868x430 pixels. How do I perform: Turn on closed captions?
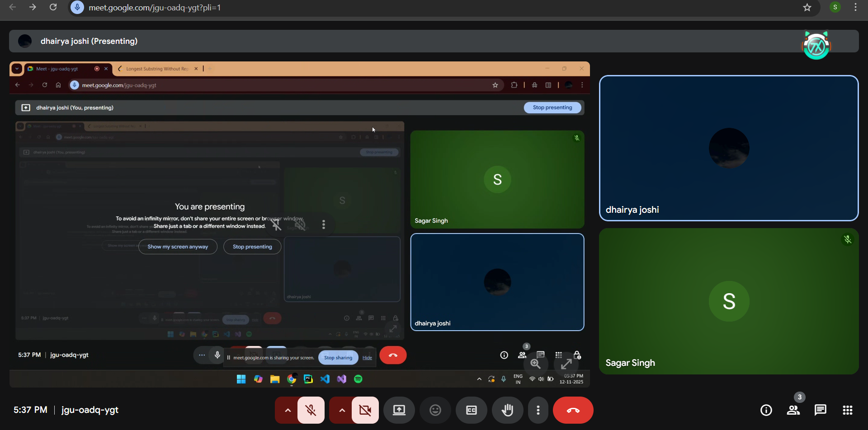(x=471, y=410)
